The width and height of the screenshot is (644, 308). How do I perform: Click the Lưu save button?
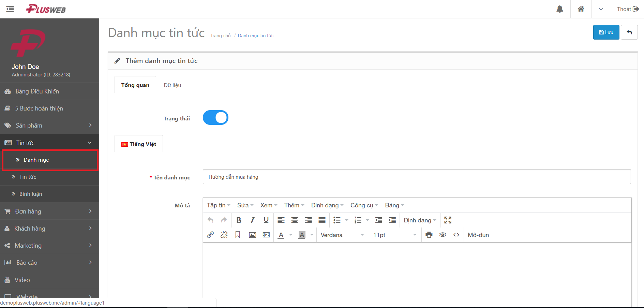point(606,32)
